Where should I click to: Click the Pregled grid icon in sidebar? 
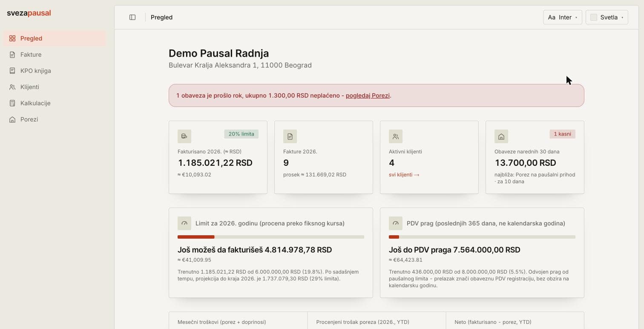pyautogui.click(x=12, y=38)
